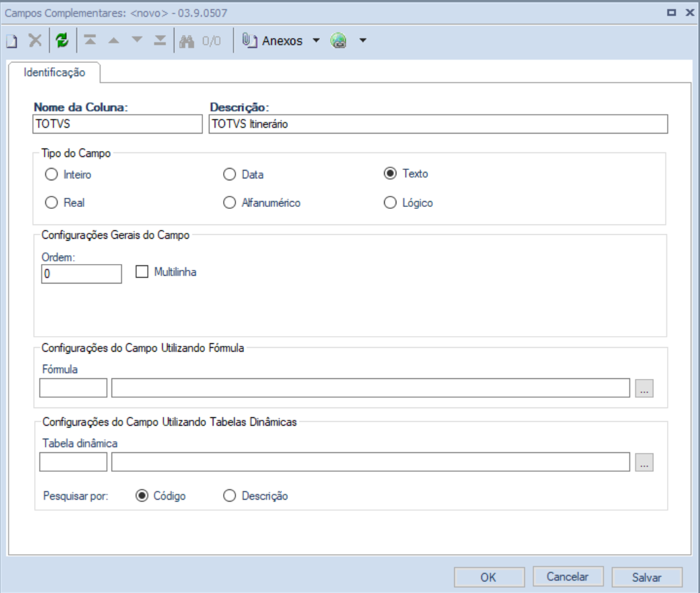Click the green globe processes icon

(x=339, y=41)
